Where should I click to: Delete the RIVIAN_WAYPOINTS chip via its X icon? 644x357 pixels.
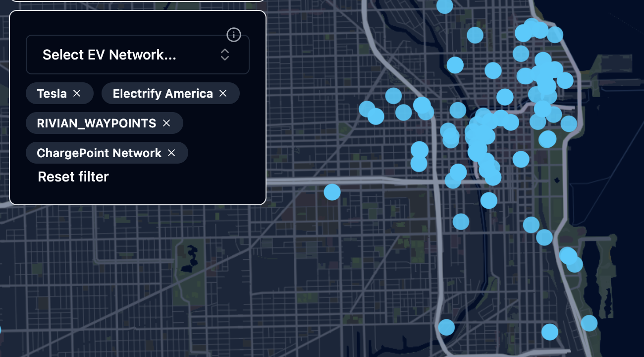pos(166,123)
